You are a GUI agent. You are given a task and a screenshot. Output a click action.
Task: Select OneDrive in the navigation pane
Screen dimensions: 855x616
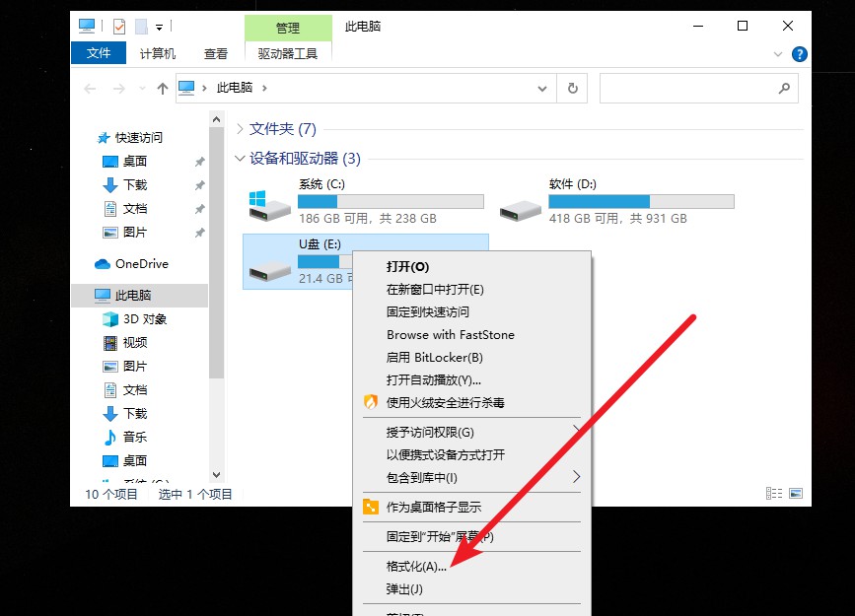(142, 264)
